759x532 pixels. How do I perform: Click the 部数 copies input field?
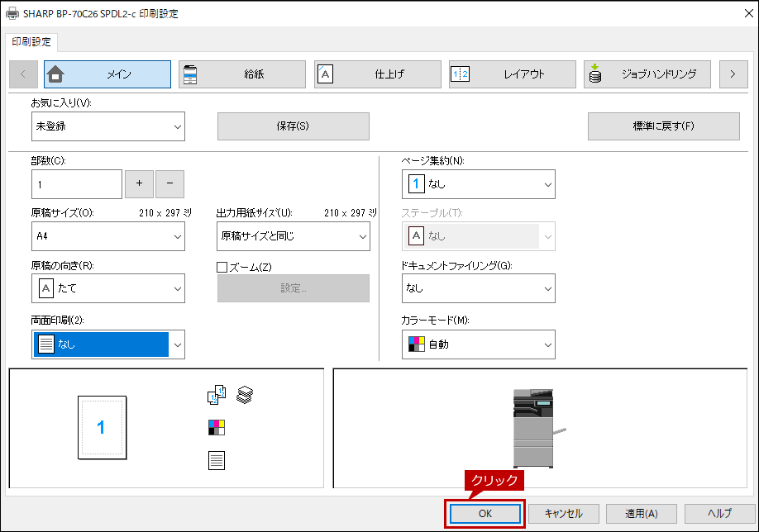tap(77, 183)
